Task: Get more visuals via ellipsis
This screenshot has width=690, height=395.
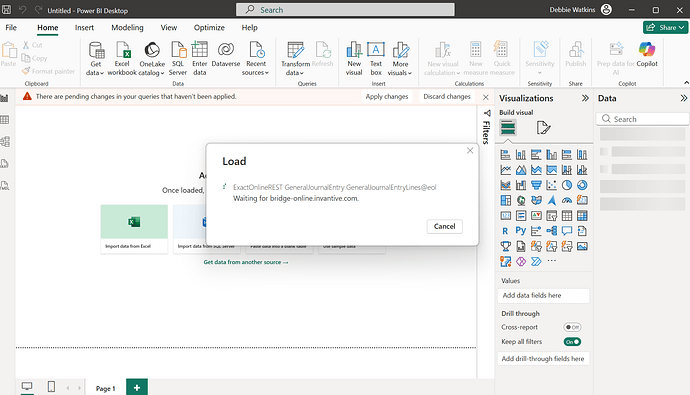Action: click(551, 261)
